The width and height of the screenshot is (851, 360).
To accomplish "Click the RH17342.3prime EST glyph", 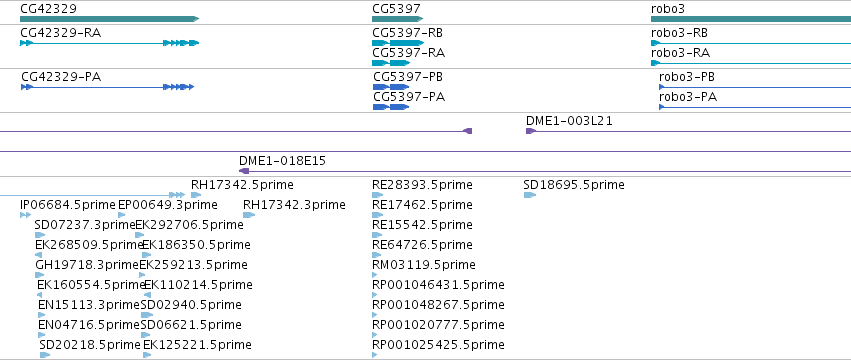I will point(249,215).
